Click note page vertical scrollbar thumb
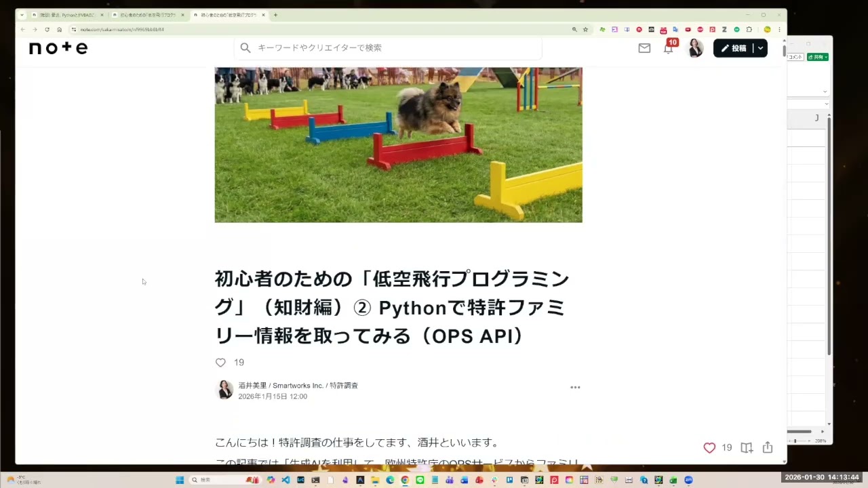The image size is (868, 488). [784, 50]
